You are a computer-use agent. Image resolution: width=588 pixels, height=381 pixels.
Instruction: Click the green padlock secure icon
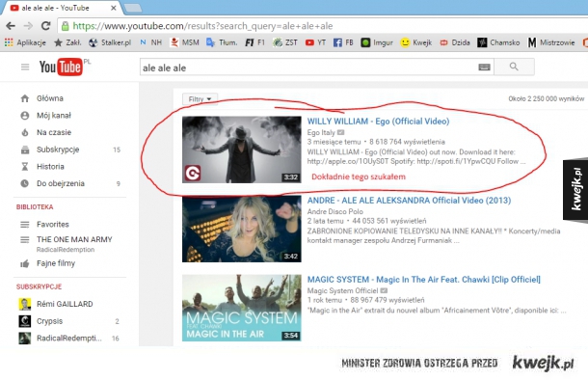[x=65, y=26]
